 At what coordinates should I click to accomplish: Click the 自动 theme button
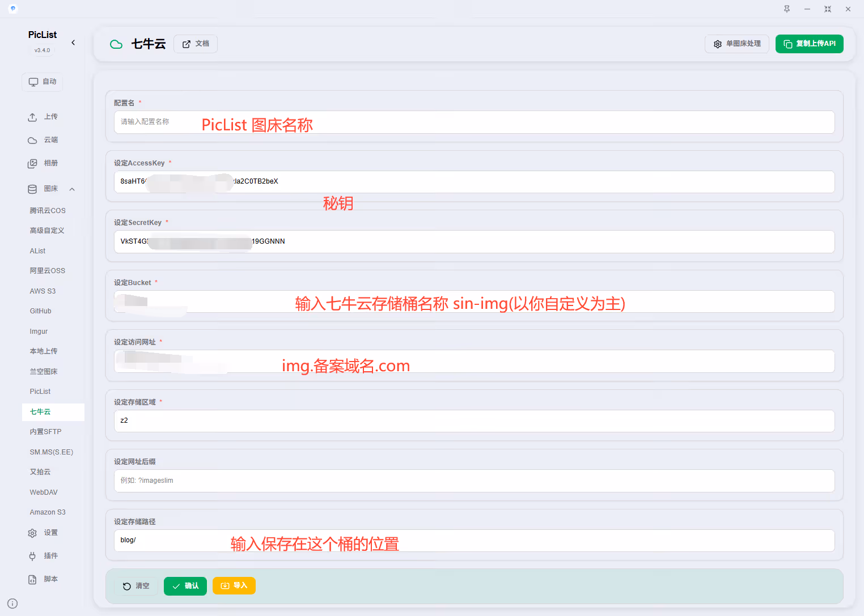[x=43, y=82]
